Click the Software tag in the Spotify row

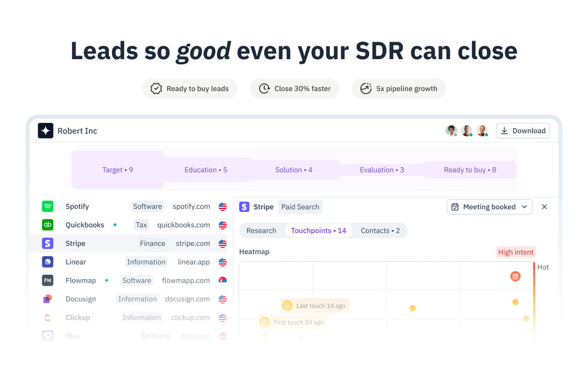pyautogui.click(x=148, y=206)
